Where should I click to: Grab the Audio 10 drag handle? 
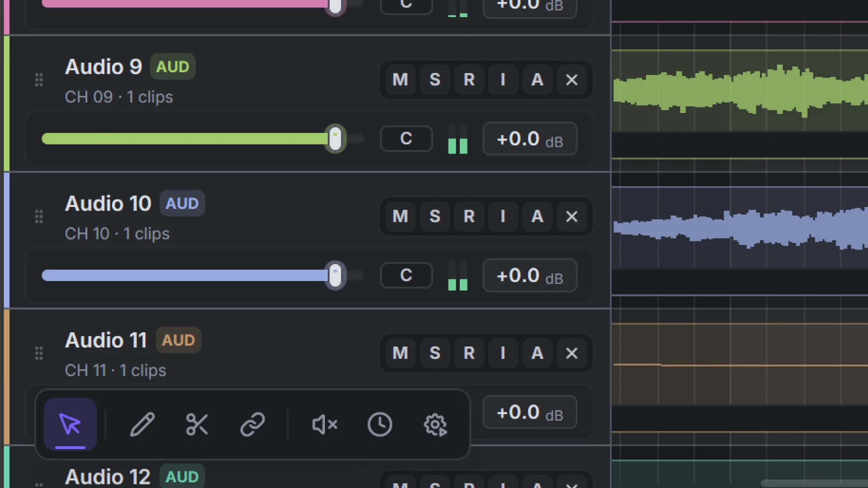pos(39,216)
